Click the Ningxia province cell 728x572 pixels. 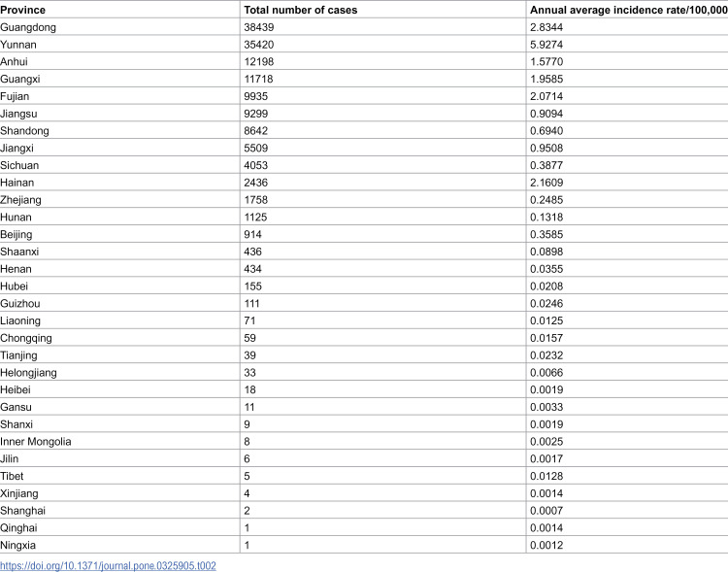pos(17,545)
